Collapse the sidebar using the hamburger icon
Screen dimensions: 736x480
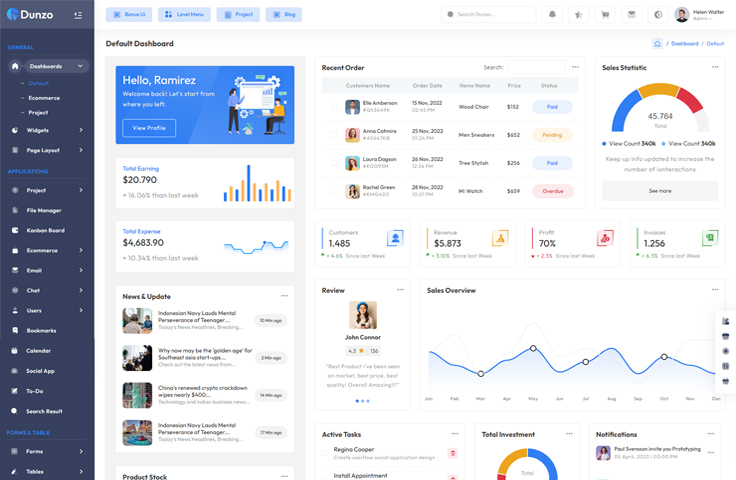pyautogui.click(x=79, y=15)
